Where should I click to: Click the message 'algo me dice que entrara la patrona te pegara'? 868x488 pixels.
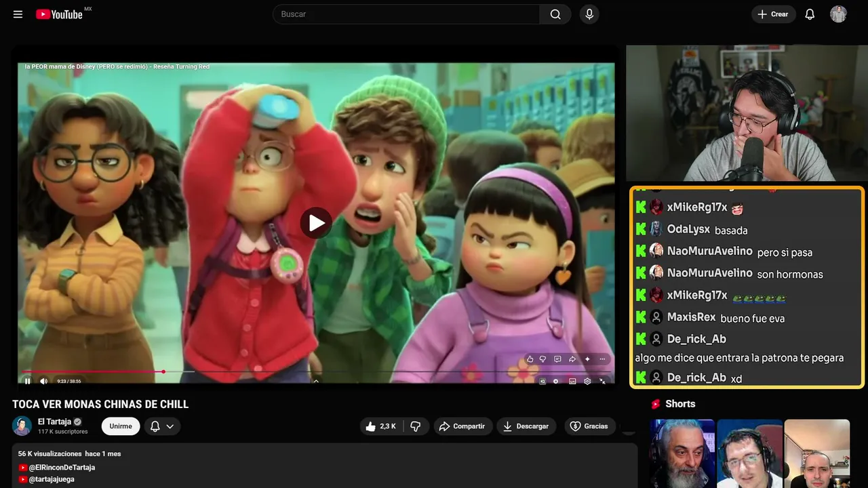pos(740,358)
